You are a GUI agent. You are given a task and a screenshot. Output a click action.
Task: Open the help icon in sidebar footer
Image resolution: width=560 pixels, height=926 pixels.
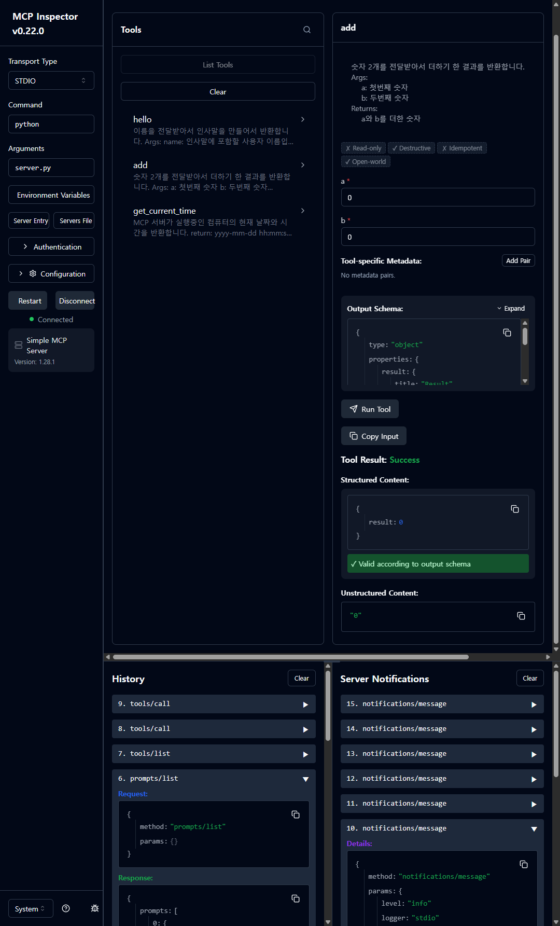[66, 908]
